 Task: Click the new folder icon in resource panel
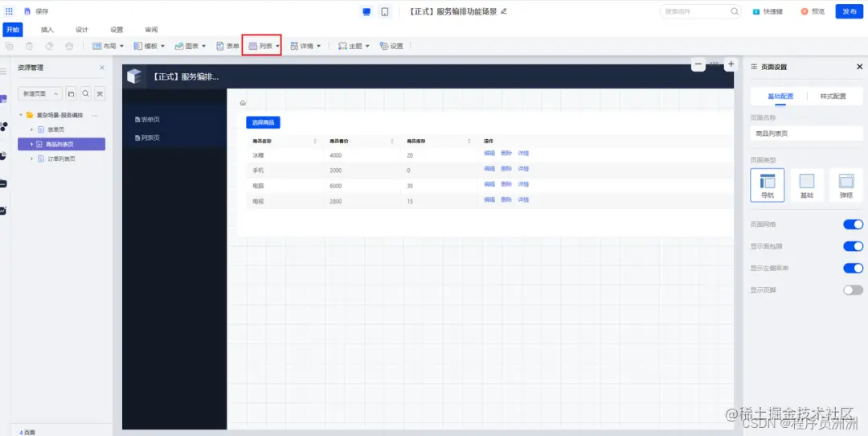(x=71, y=93)
